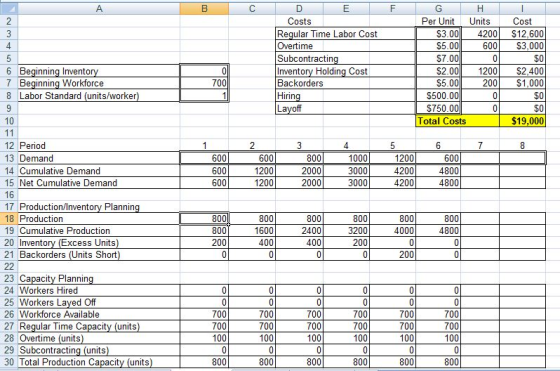Click the $1,000 backorders cost cell

coord(522,83)
